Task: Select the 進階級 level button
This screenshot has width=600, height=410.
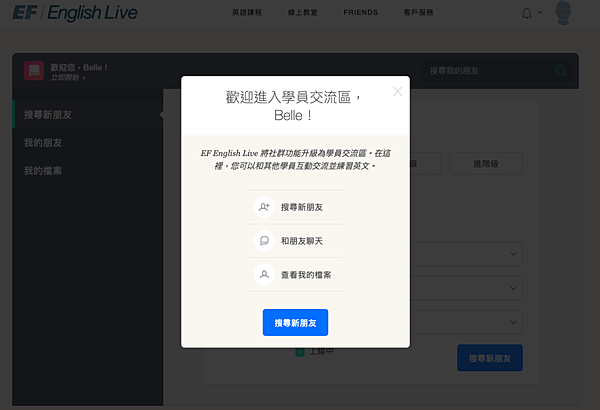Action: [x=486, y=163]
